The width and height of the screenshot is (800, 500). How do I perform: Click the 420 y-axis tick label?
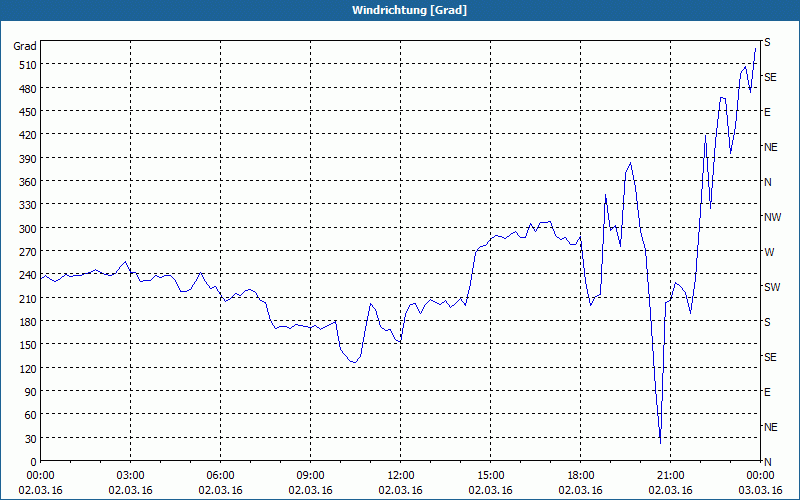coord(28,135)
